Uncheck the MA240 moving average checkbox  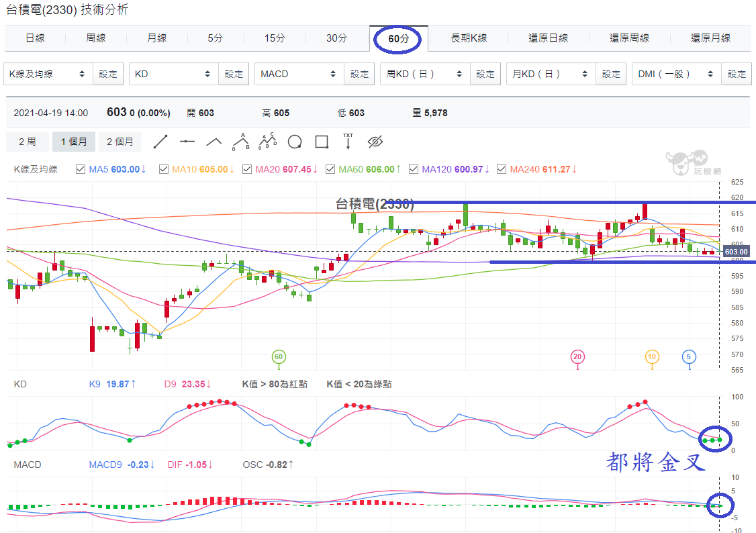pos(502,169)
